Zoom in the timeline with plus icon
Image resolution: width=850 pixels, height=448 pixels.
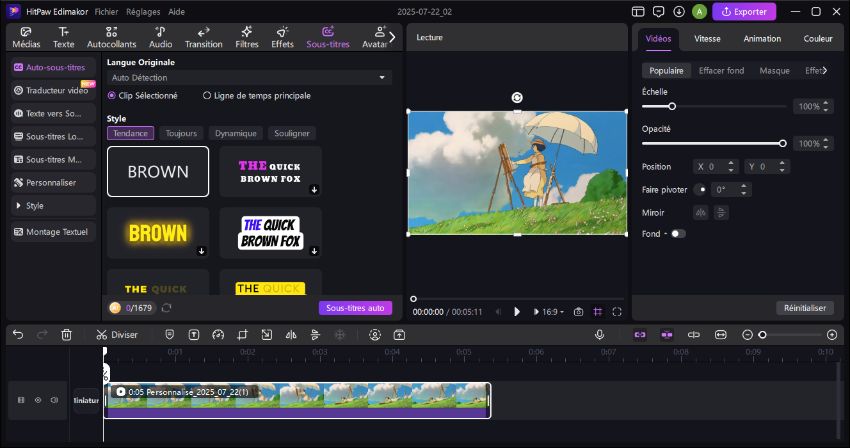(832, 335)
